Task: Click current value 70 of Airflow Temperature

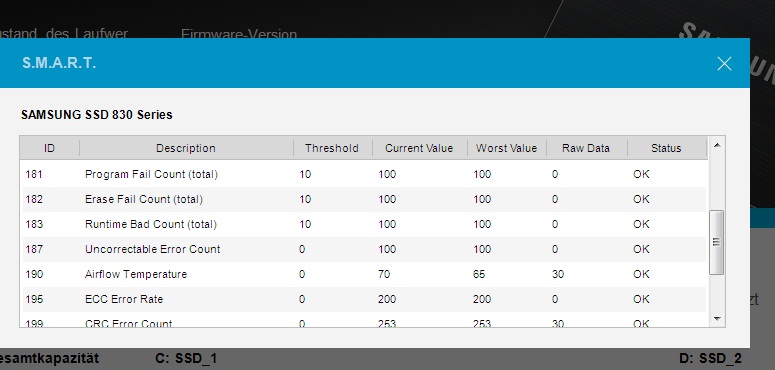Action: pyautogui.click(x=384, y=274)
